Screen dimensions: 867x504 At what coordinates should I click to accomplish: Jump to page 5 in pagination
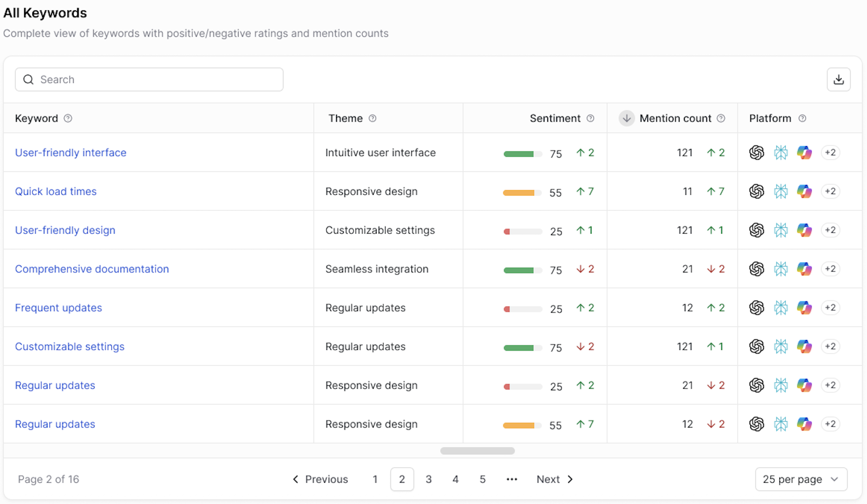(483, 479)
